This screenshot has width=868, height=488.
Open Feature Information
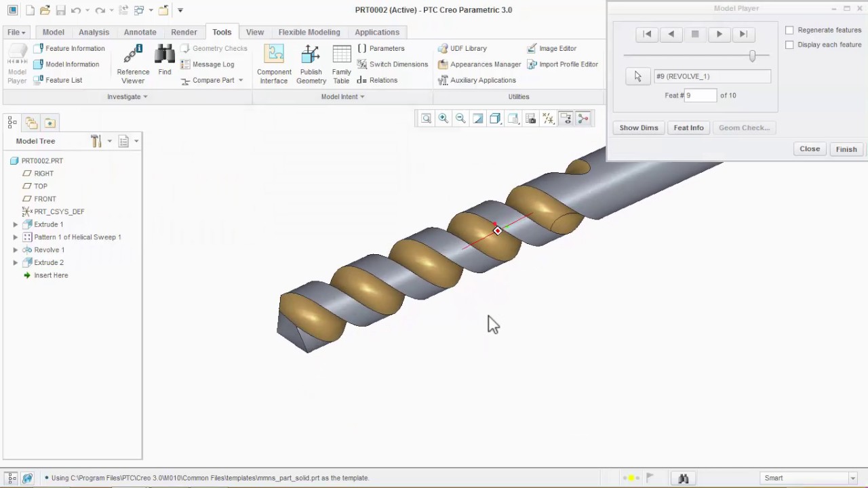69,49
